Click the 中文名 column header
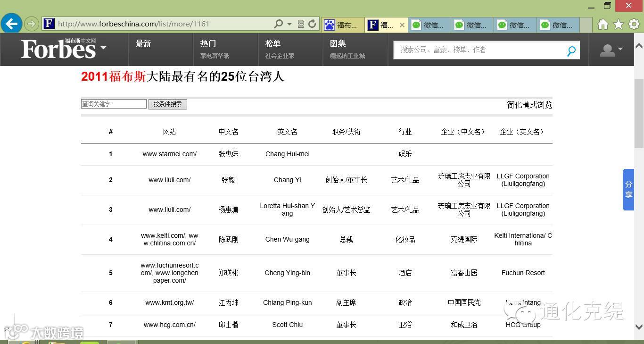The width and height of the screenshot is (644, 344). [229, 132]
